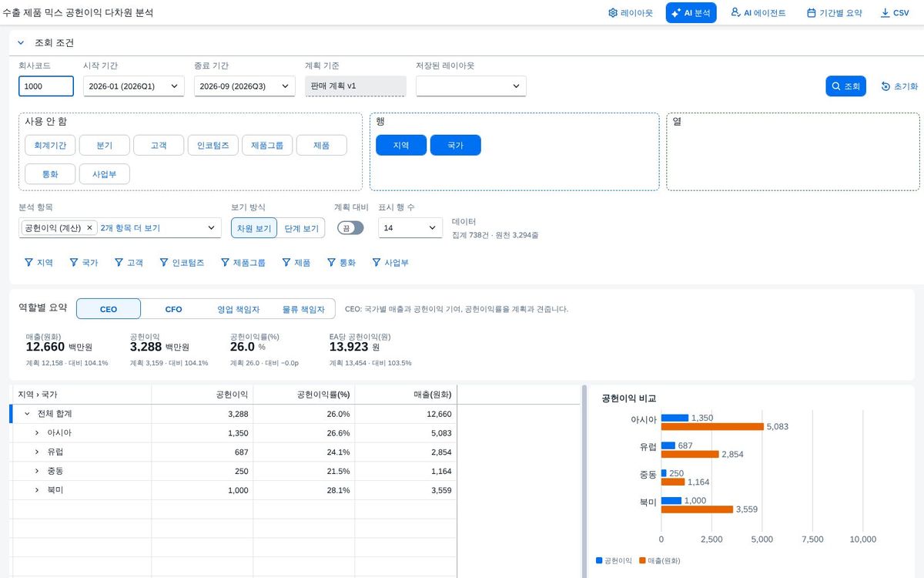Reset conditions with 초기화
This screenshot has width=924, height=578.
coord(899,86)
